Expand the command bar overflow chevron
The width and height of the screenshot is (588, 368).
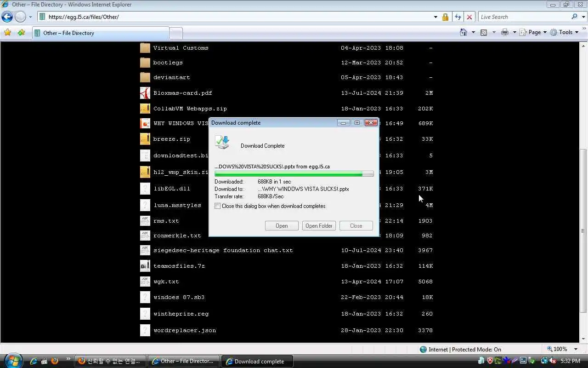pos(583,29)
